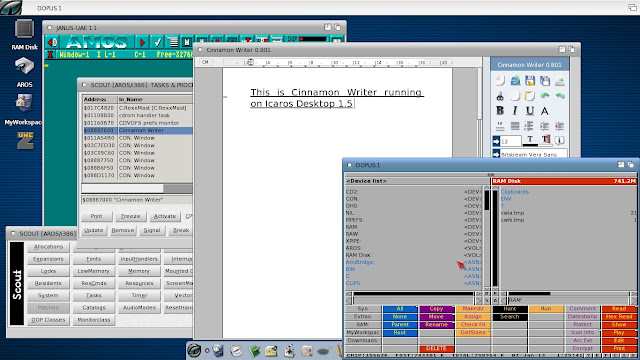
Task: Click the green Undo arrow icon
Action: tap(545, 96)
